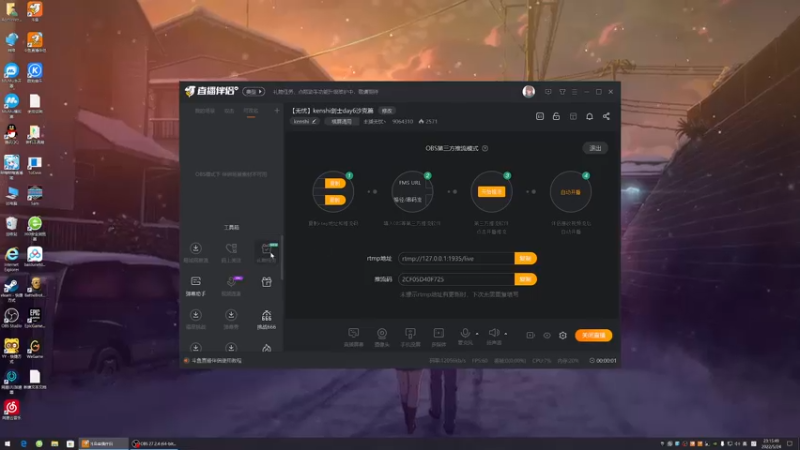This screenshot has height=450, width=800.
Task: Click the plus button beside left tabs
Action: (277, 111)
